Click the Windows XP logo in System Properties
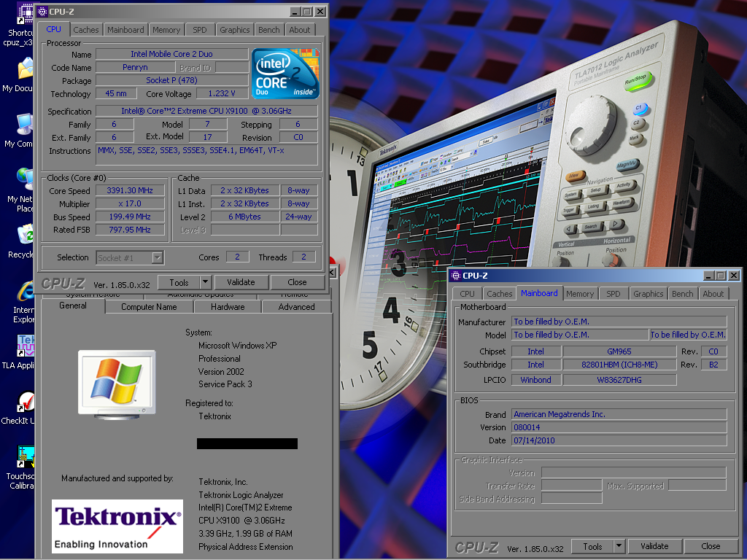This screenshot has height=560, width=747. 117,384
